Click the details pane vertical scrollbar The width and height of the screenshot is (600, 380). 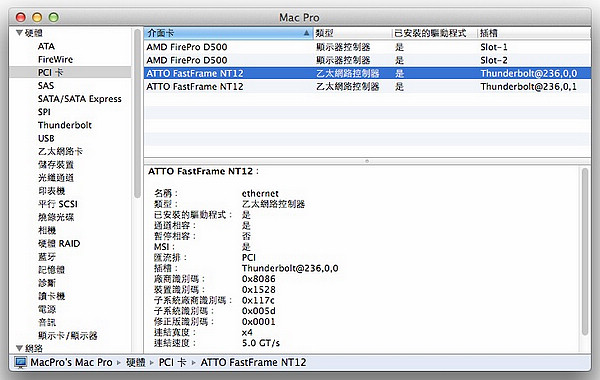585,252
